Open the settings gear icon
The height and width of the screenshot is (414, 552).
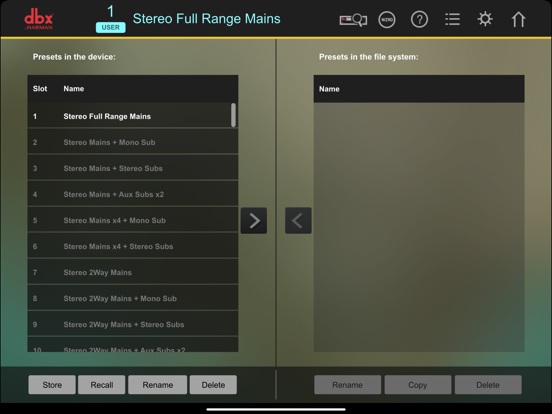tap(485, 19)
